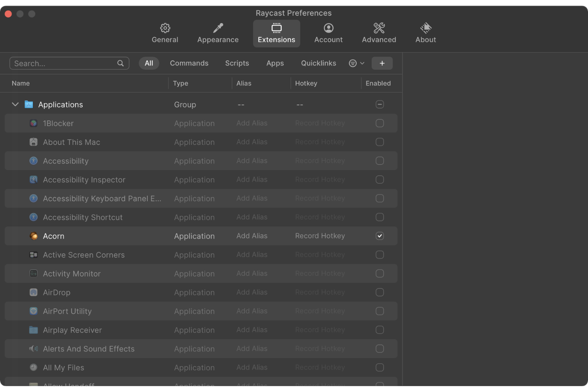The width and height of the screenshot is (588, 392).
Task: Click the magnifying glass search icon
Action: tap(120, 63)
